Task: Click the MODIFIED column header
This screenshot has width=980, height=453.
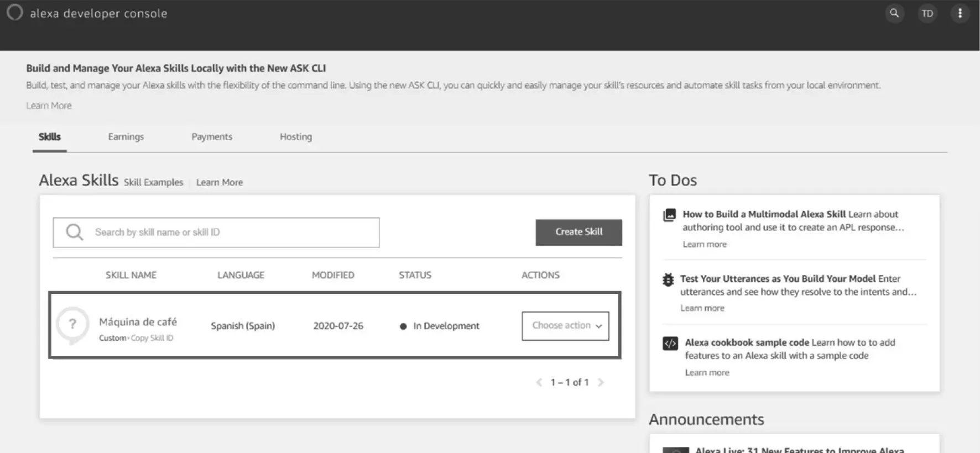Action: (333, 275)
